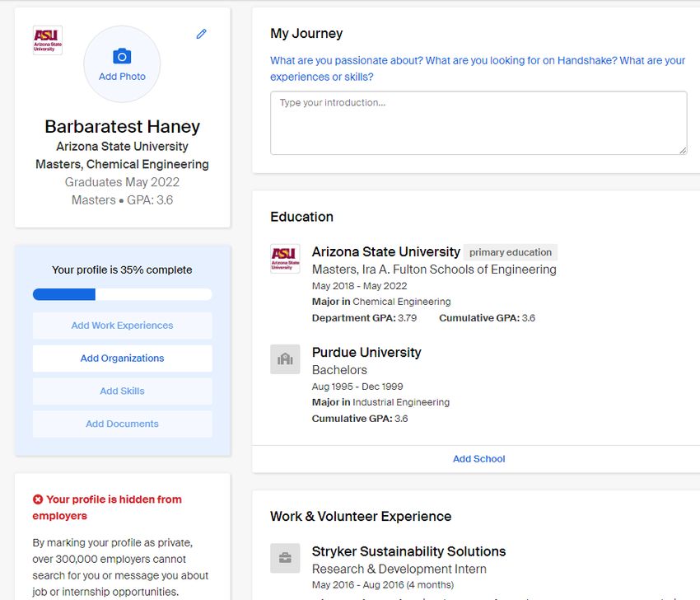Click the Education section heading
Screen dimensions: 700x600
click(301, 217)
